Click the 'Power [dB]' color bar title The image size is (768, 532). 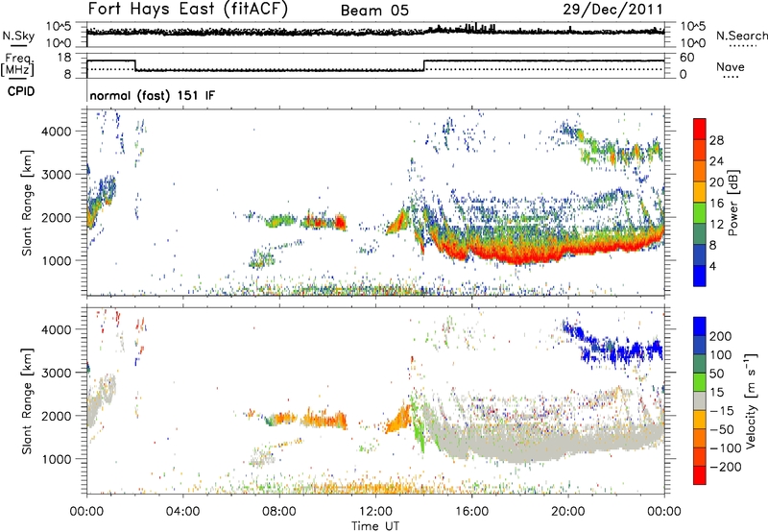733,203
